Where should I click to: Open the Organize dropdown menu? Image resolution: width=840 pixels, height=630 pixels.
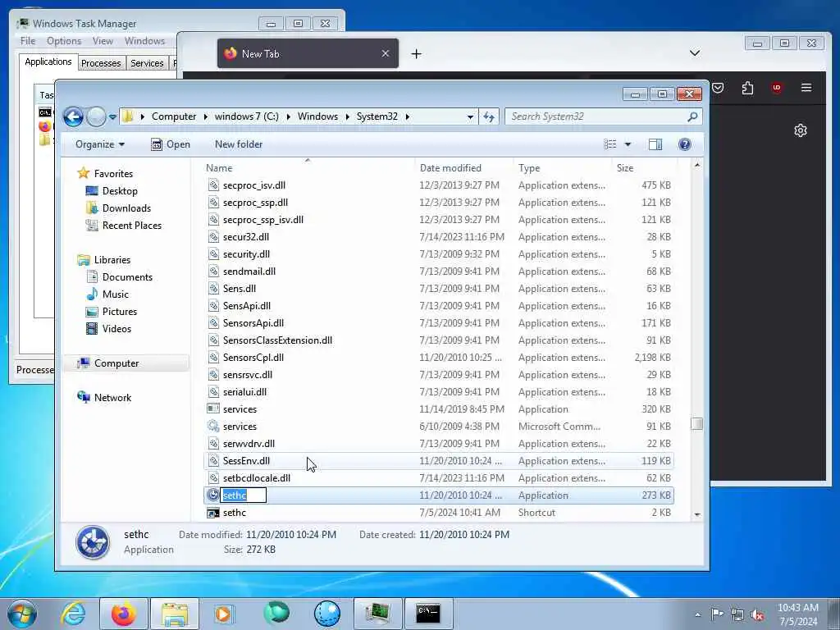[99, 144]
